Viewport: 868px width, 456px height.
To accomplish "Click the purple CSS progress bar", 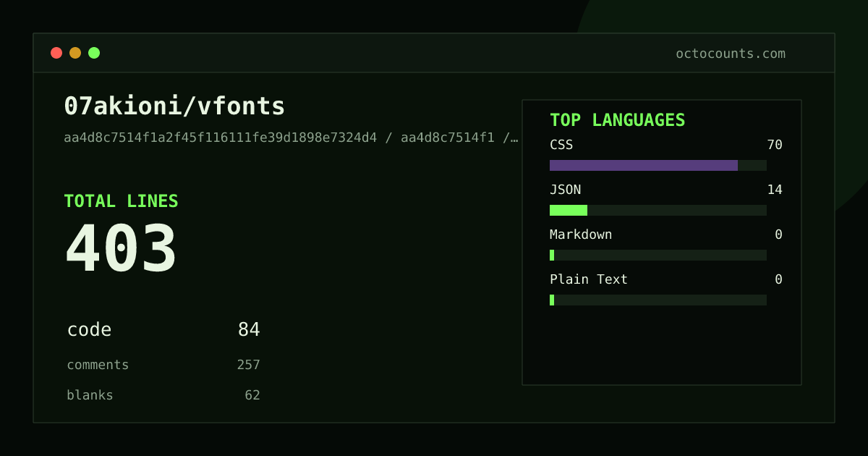I will [x=644, y=165].
